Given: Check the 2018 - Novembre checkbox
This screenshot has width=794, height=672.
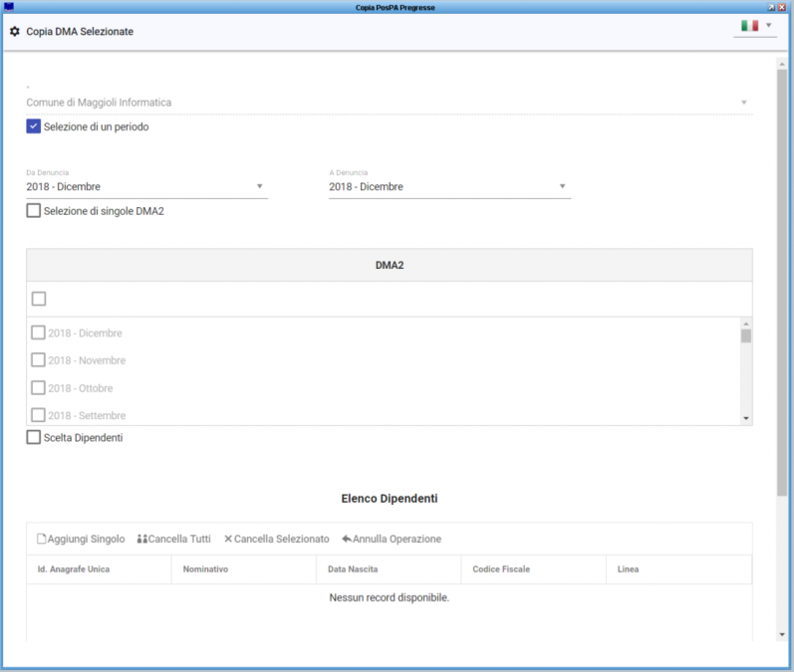Looking at the screenshot, I should [38, 359].
